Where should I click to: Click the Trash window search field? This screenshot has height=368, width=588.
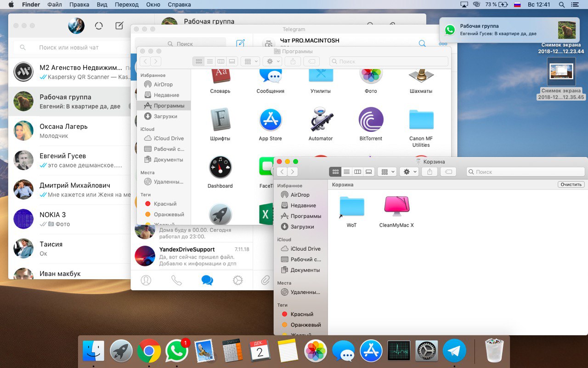[526, 172]
